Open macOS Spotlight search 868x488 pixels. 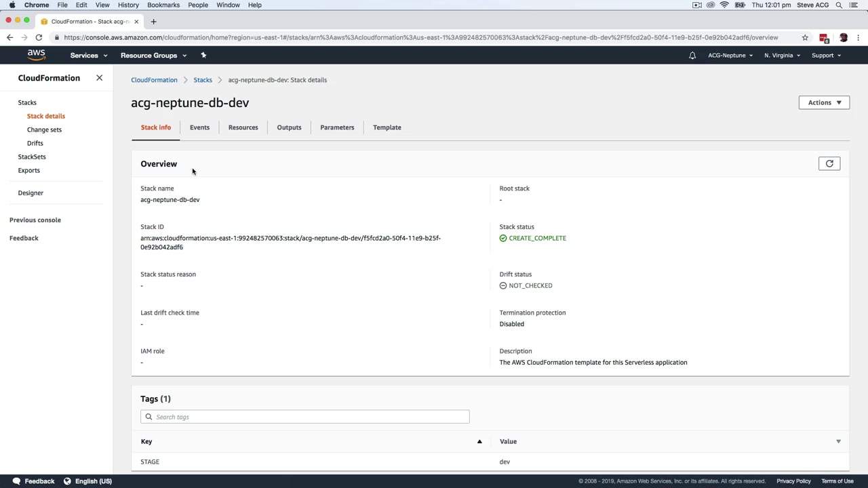click(x=839, y=5)
